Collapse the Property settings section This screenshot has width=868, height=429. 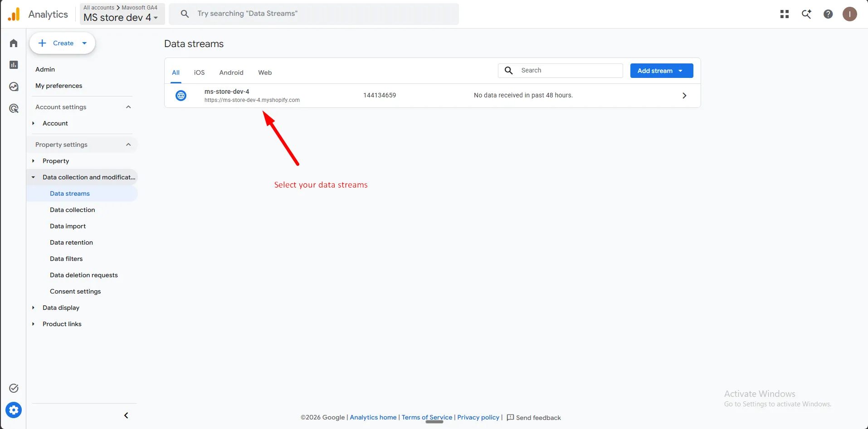click(128, 145)
